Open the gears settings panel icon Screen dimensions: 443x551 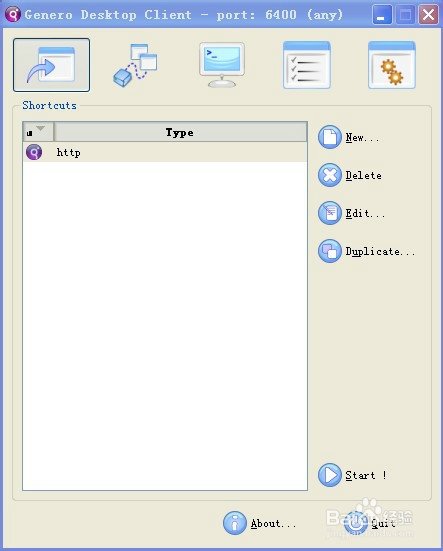tap(392, 65)
